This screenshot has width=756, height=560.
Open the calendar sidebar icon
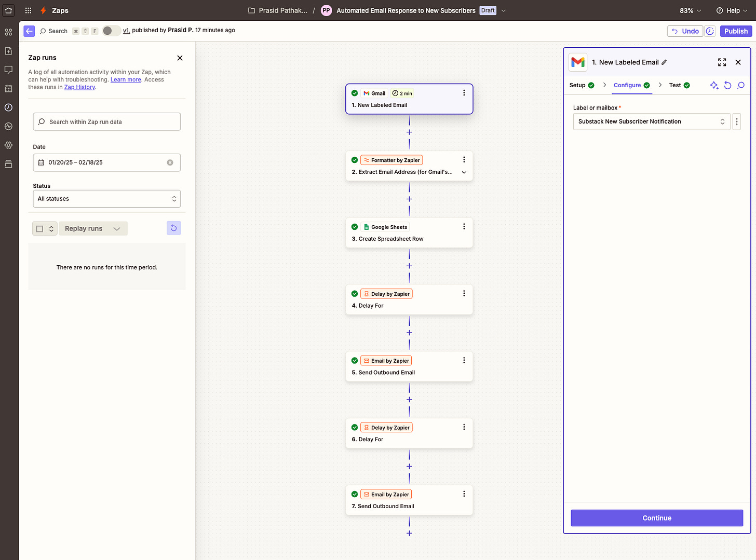pyautogui.click(x=8, y=89)
